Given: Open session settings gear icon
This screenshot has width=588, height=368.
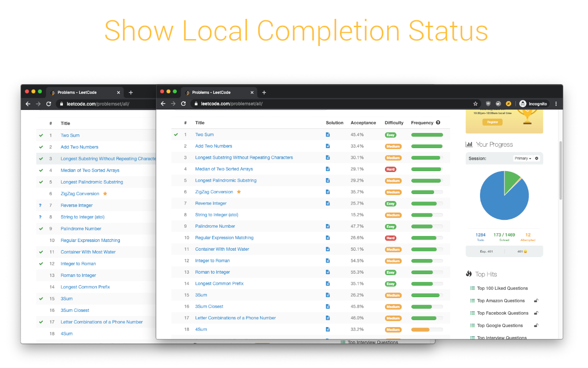Looking at the screenshot, I should click(537, 158).
